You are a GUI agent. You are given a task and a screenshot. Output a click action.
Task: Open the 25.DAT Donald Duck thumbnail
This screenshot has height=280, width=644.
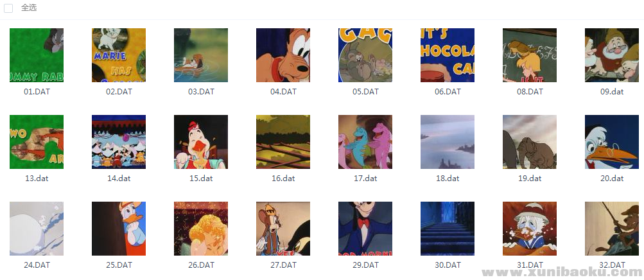(119, 228)
